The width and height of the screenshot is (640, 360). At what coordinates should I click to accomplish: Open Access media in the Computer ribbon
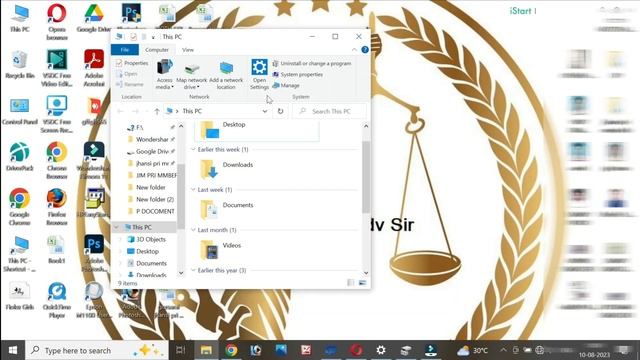point(164,74)
